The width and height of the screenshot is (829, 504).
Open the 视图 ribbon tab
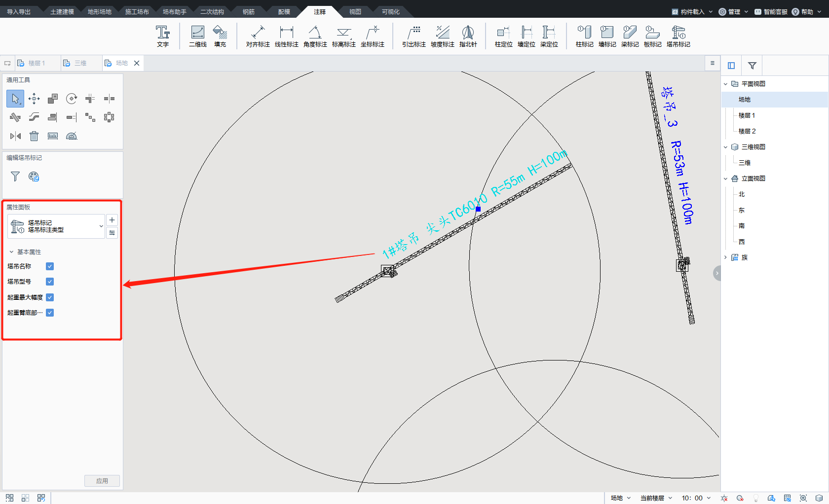click(x=355, y=12)
